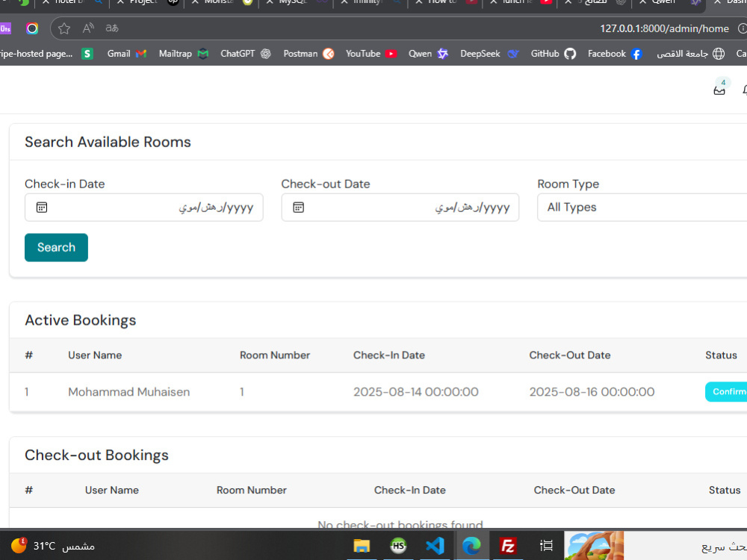Open the Check-in Date calendar picker icon

[x=42, y=207]
